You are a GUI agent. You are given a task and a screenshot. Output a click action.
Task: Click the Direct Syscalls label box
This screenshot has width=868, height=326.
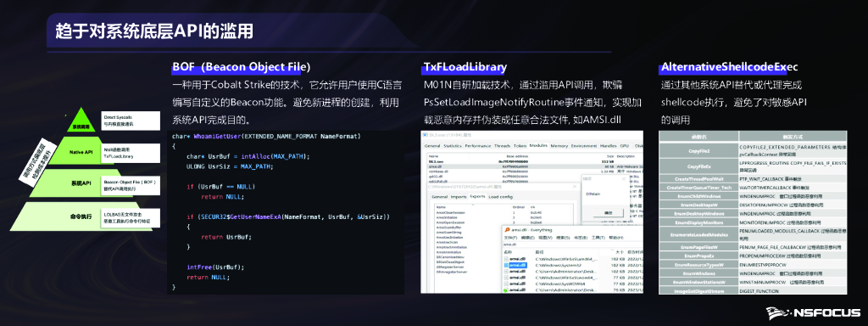[x=131, y=121]
